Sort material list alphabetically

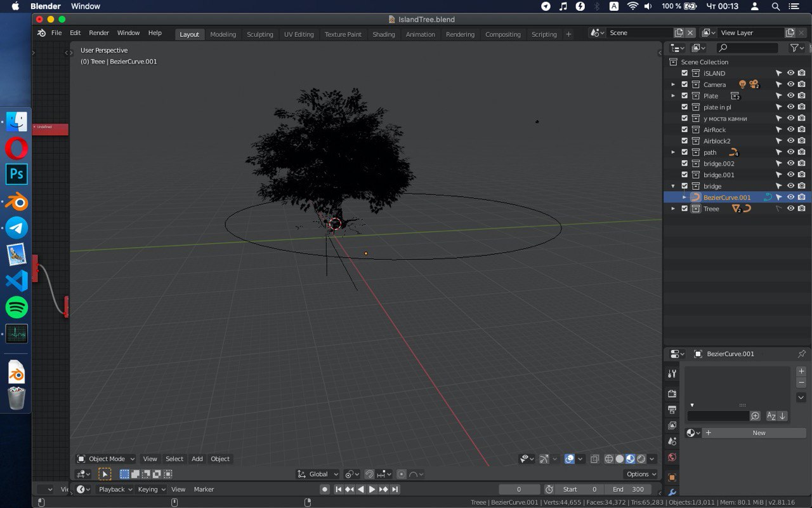click(x=771, y=416)
